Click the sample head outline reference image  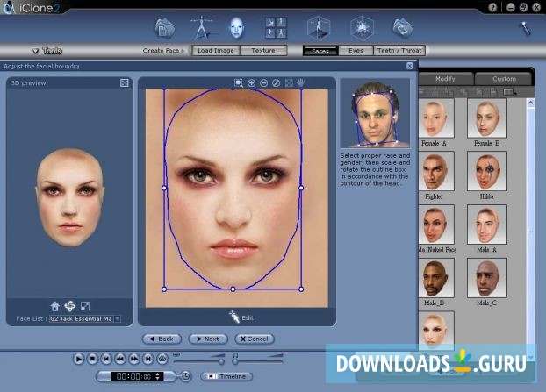coord(375,113)
